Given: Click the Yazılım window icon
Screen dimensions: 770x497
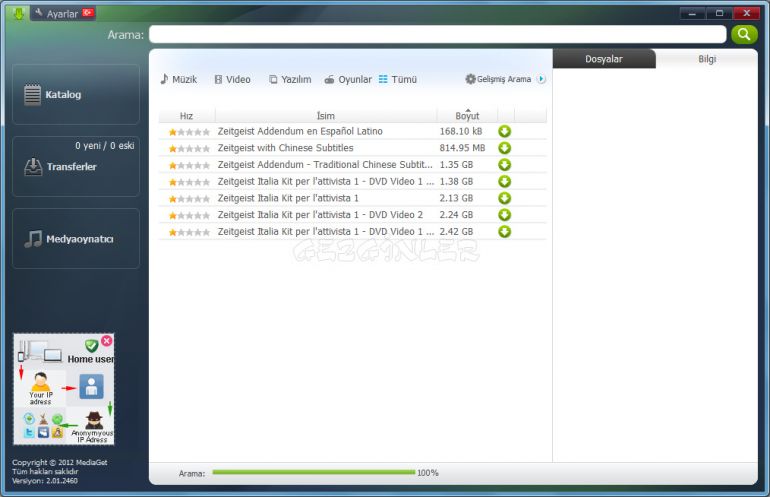Looking at the screenshot, I should pos(273,79).
